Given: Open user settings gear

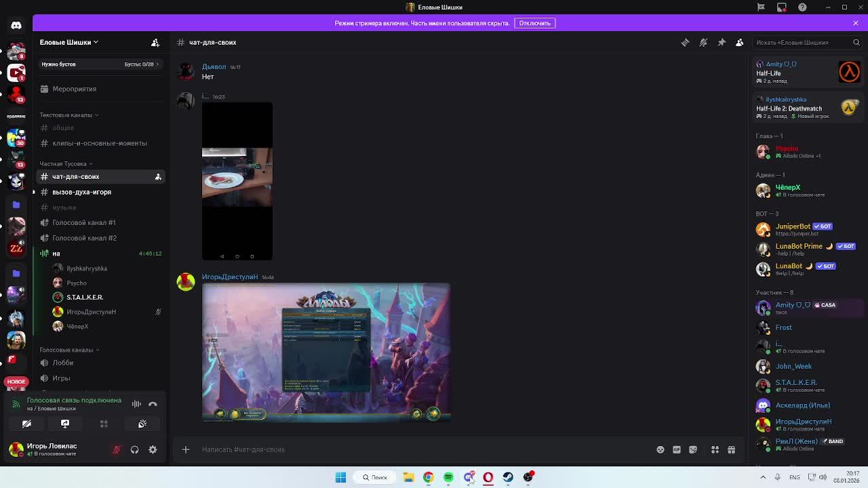Looking at the screenshot, I should click(x=153, y=449).
